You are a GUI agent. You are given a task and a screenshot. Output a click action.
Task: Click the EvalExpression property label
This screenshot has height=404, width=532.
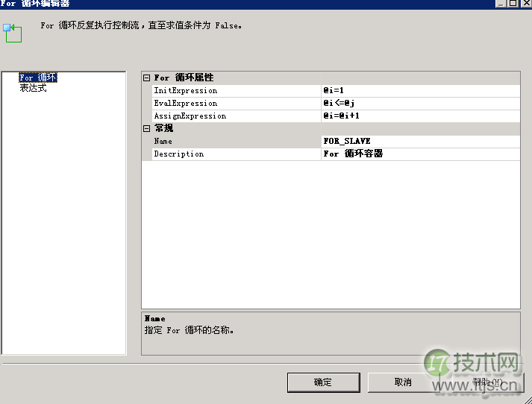[236, 104]
